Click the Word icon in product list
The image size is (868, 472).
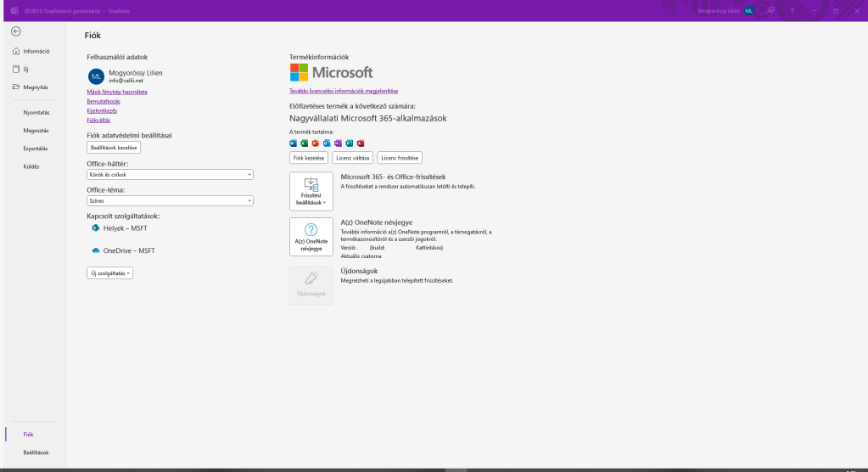pyautogui.click(x=294, y=143)
